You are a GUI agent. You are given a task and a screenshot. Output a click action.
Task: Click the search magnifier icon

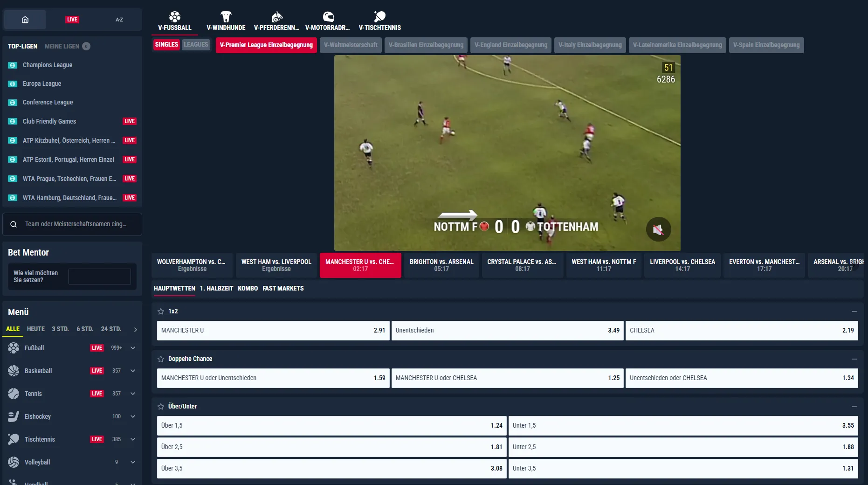click(14, 224)
